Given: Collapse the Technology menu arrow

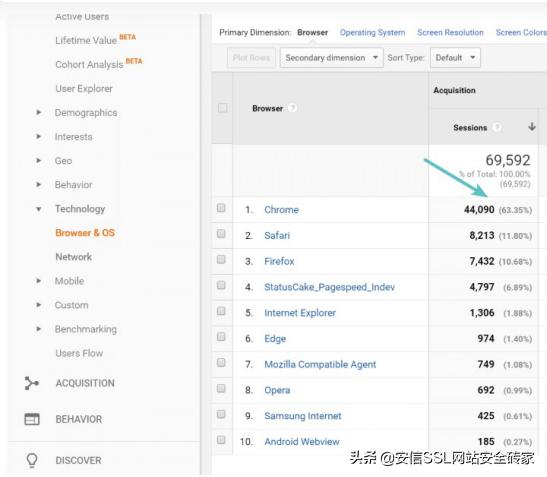Looking at the screenshot, I should pos(39,209).
